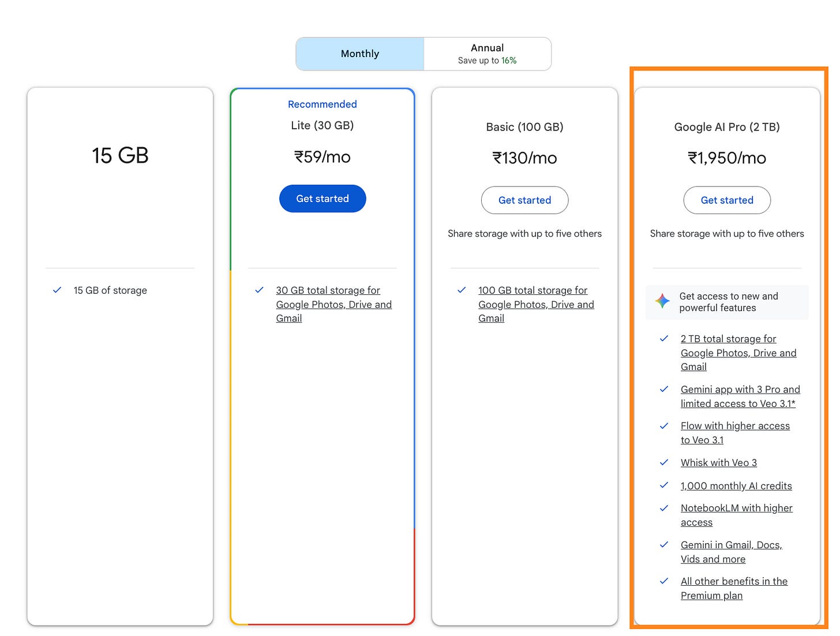The image size is (840, 636).
Task: Click Whisk with Veo 3 link
Action: tap(718, 463)
